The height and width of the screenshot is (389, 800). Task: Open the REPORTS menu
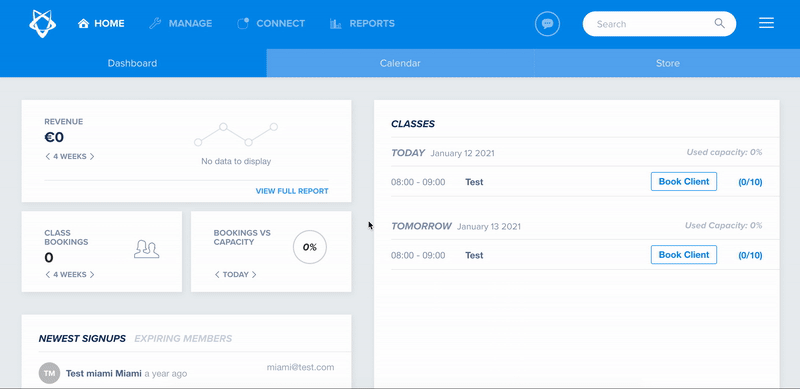coord(362,23)
